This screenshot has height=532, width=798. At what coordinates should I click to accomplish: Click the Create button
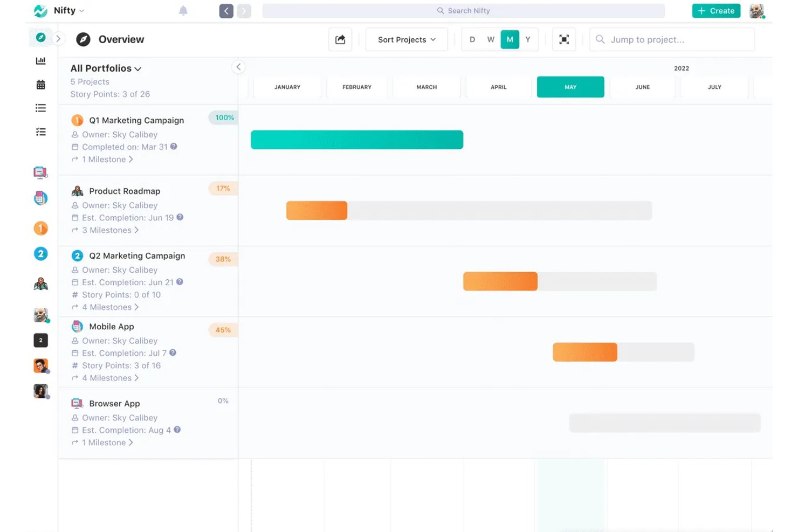pyautogui.click(x=716, y=11)
